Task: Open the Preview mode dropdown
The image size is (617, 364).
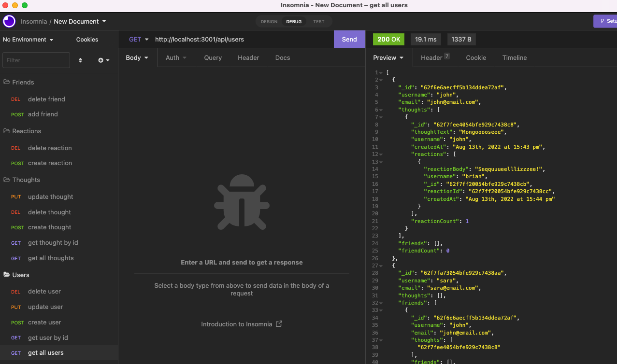Action: coord(388,57)
